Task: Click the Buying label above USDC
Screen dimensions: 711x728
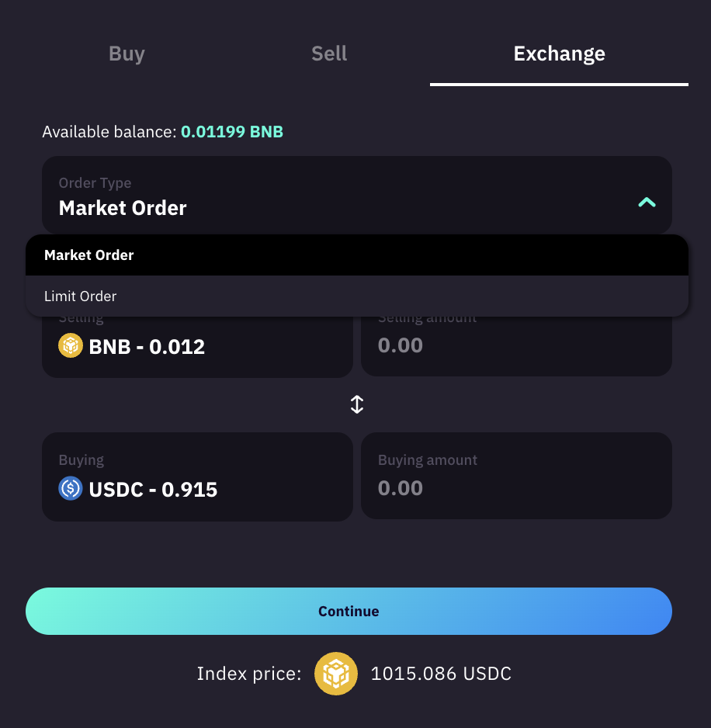Action: (x=82, y=460)
